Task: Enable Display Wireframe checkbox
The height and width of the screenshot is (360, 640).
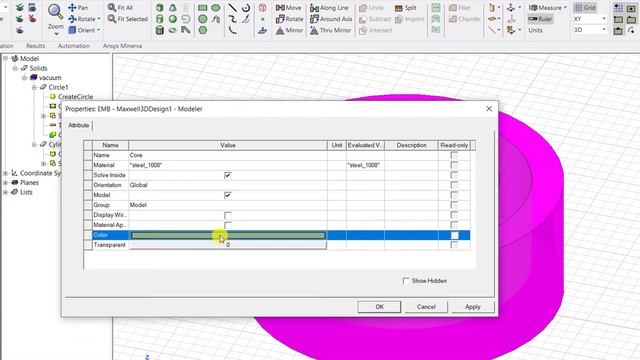Action: pyautogui.click(x=228, y=215)
